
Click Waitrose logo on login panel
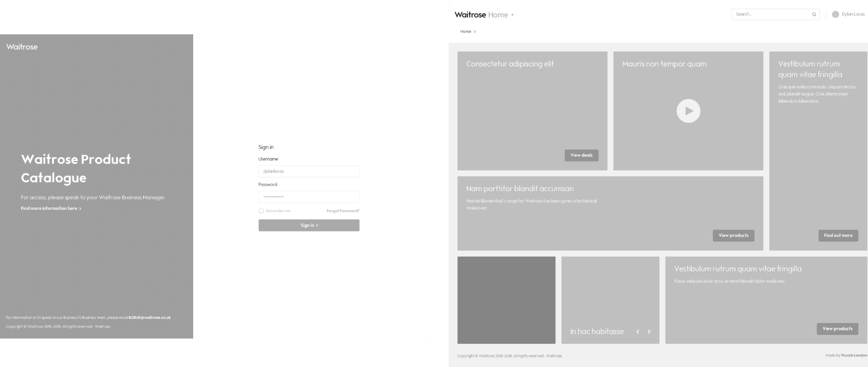(22, 47)
